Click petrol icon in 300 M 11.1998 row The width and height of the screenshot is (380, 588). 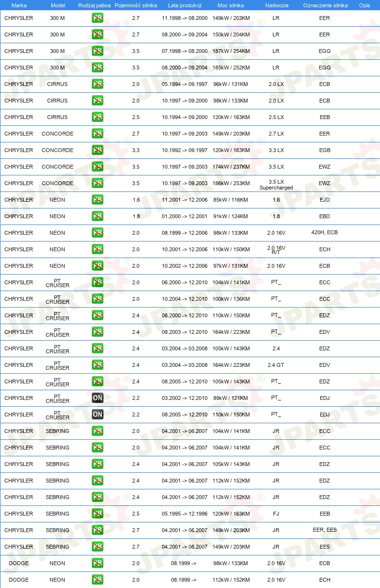[x=98, y=18]
